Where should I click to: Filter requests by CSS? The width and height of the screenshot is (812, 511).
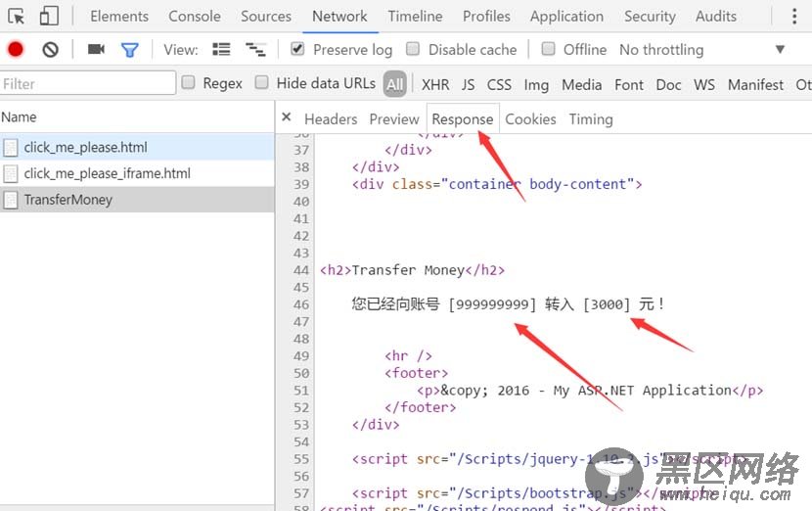tap(499, 84)
